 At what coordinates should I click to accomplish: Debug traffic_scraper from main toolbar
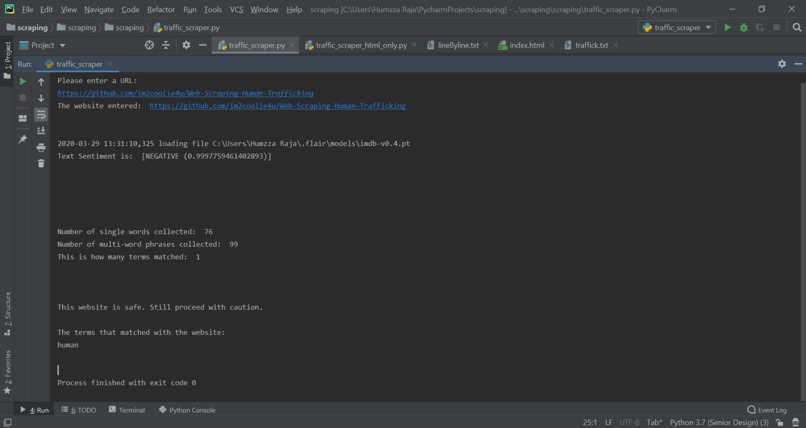(744, 27)
